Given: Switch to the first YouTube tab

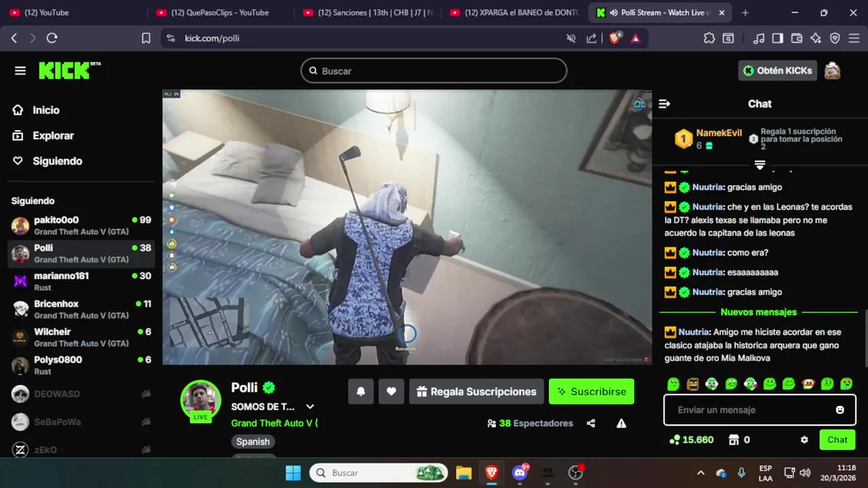Looking at the screenshot, I should click(x=73, y=12).
